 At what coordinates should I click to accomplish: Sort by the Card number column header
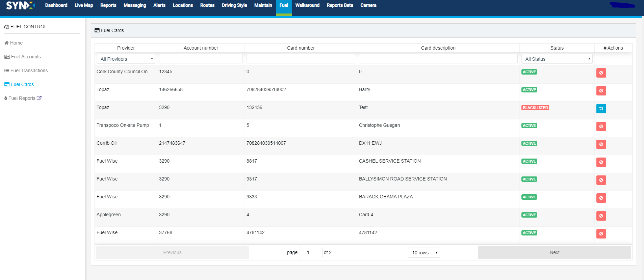tap(301, 48)
